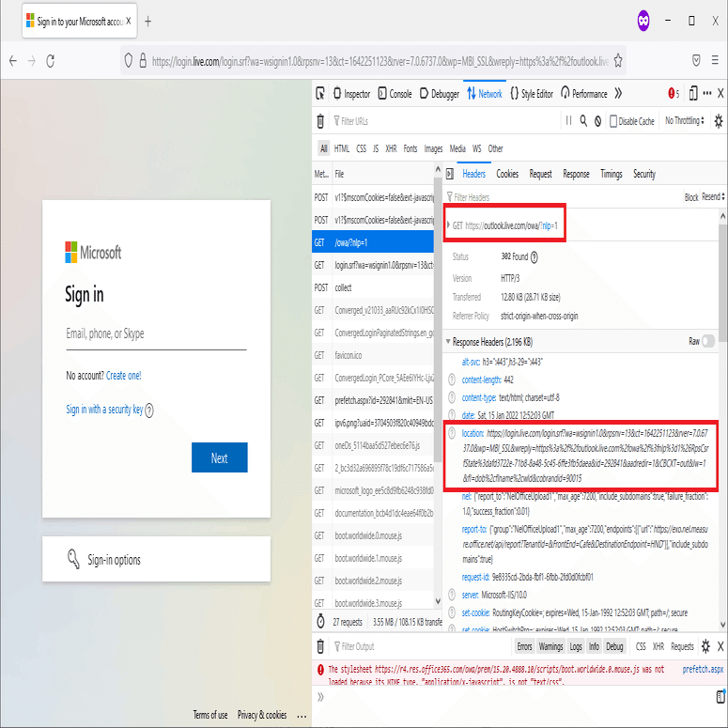728x728 pixels.
Task: Open the request blocking icon
Action: pos(598,121)
